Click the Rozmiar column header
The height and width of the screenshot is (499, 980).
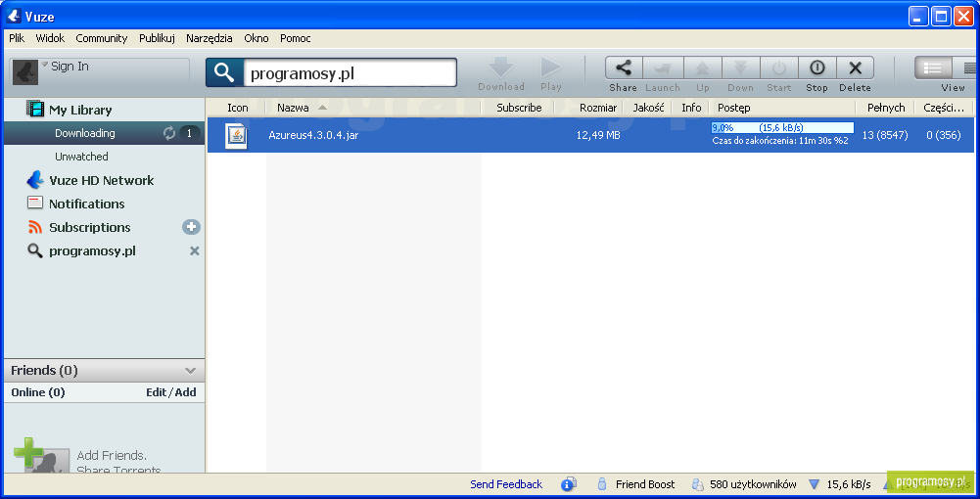[x=598, y=108]
